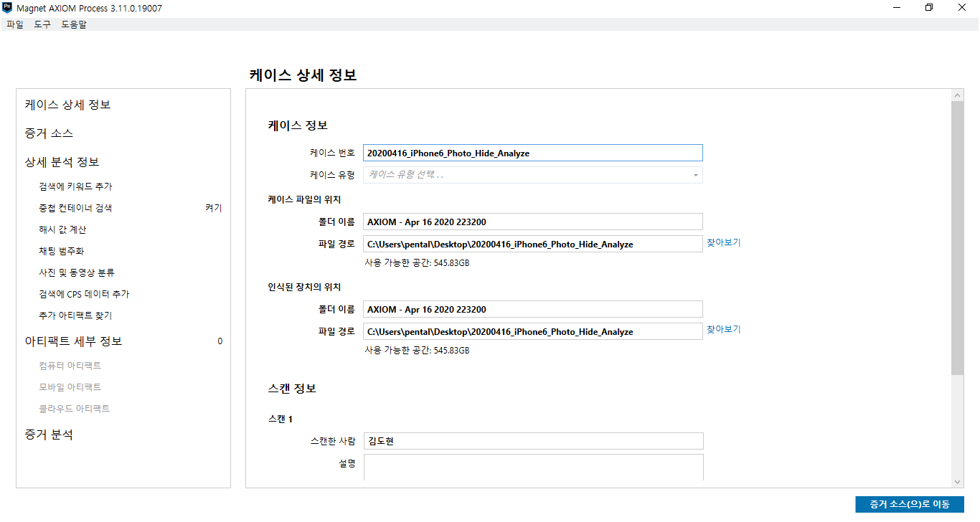980x522 pixels.
Task: Click 찾아보기 link for 케이스 파일의 위치
Action: pyautogui.click(x=724, y=242)
